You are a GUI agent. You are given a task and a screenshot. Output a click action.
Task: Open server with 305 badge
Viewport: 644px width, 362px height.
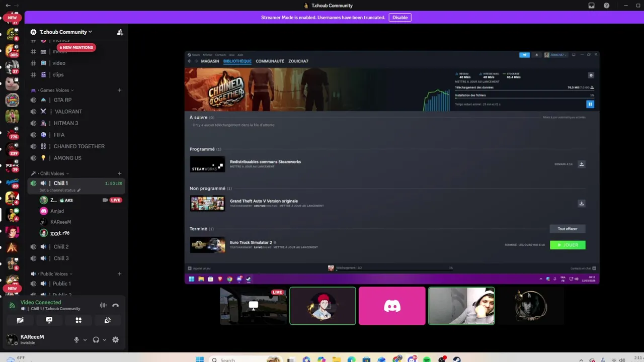[12, 50]
